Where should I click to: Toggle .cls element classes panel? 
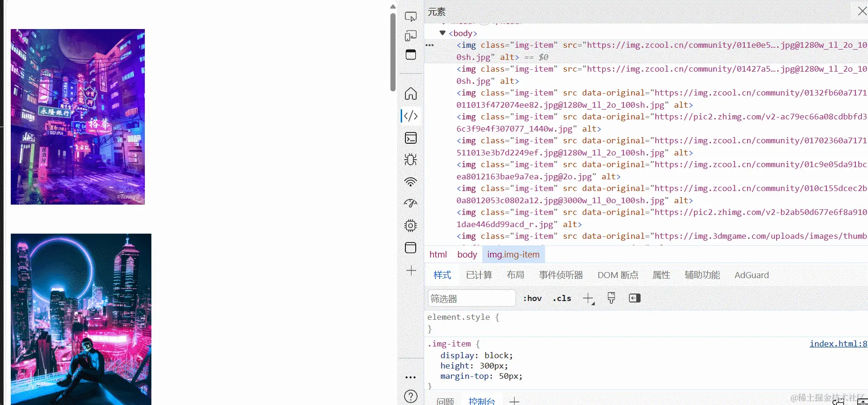[561, 298]
